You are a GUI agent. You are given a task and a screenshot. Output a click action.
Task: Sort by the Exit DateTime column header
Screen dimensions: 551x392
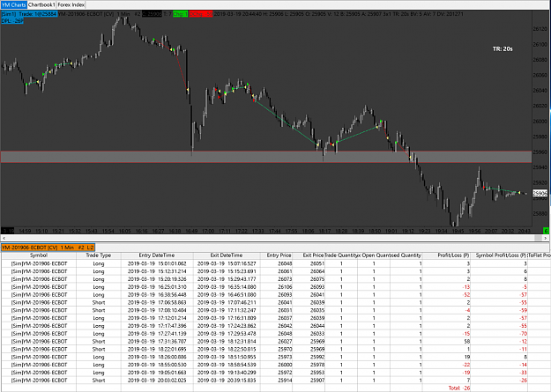(x=227, y=255)
